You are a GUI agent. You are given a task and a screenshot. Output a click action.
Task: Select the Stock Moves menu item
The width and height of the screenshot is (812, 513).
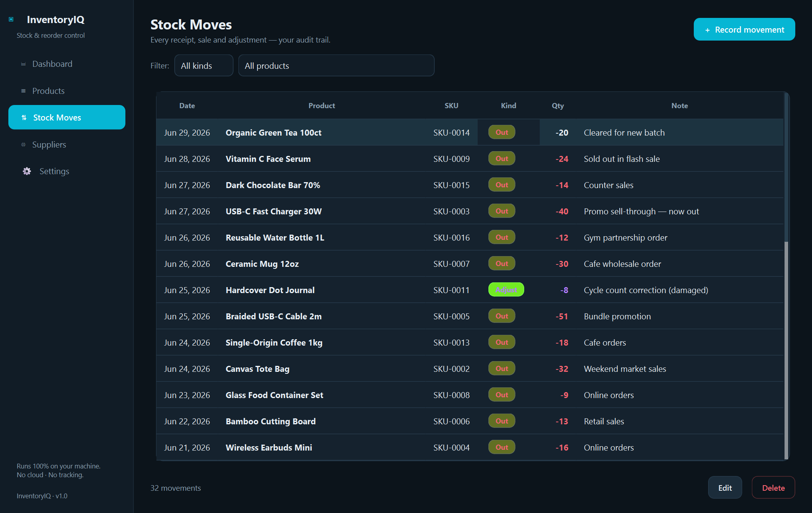[x=67, y=117]
